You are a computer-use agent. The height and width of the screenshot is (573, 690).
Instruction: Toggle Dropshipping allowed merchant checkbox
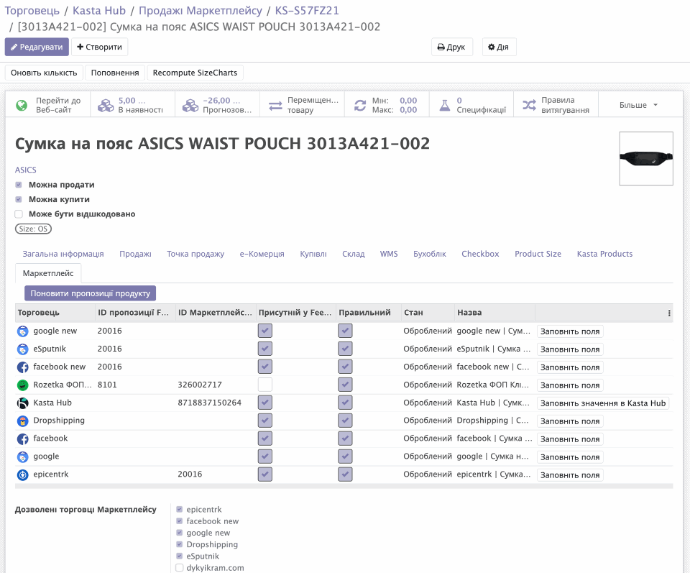[x=179, y=544]
